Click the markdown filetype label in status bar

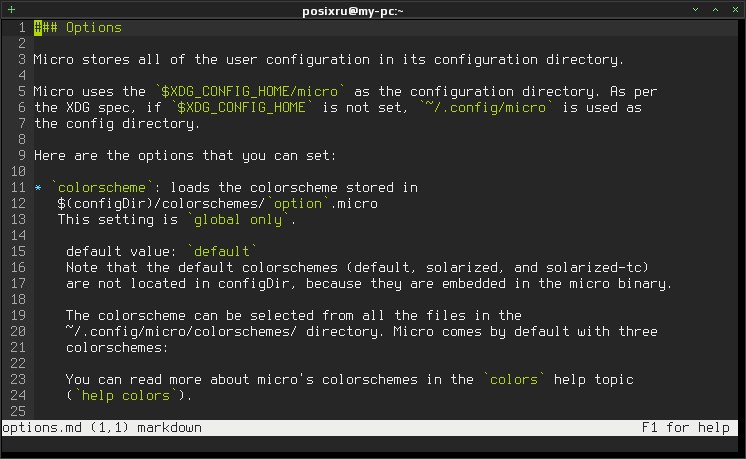click(x=169, y=428)
